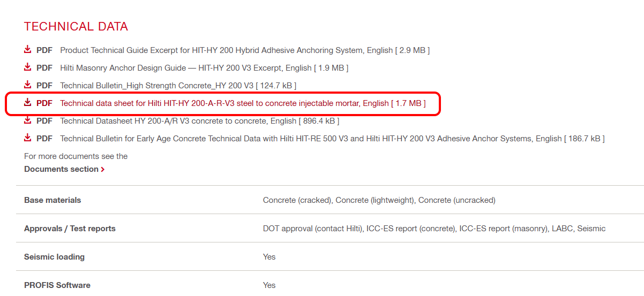
Task: Click PDF label of the highlighted 1.7 MB sheet
Action: point(44,103)
